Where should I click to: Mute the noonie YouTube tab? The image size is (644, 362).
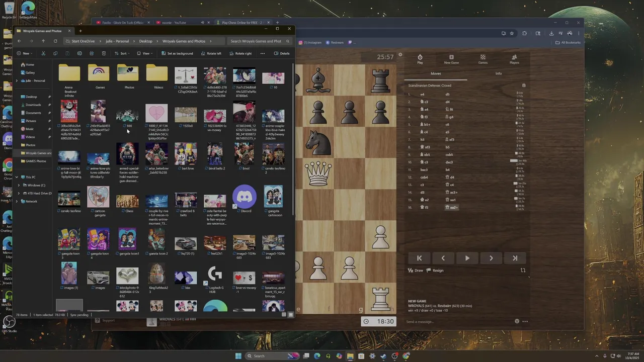tap(202, 23)
